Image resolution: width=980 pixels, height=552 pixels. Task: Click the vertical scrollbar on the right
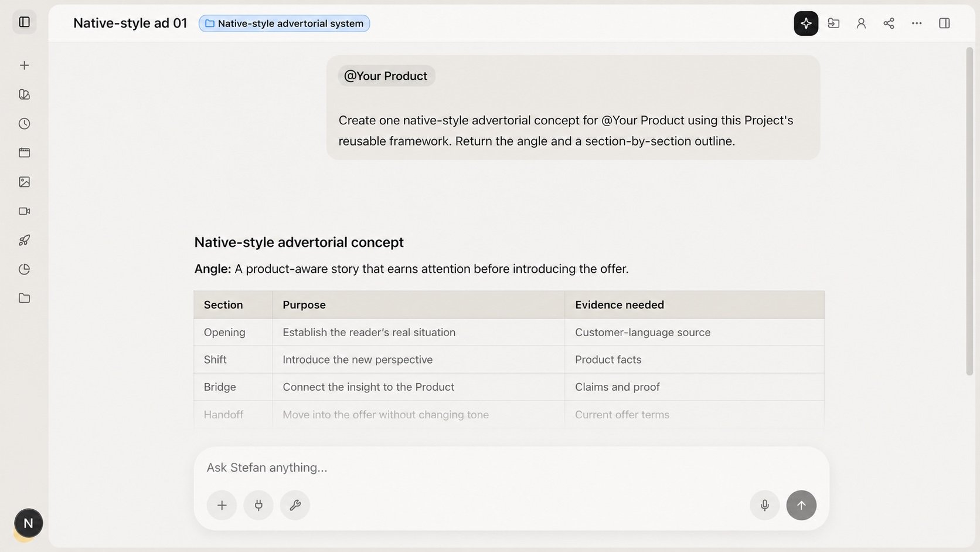(969, 211)
